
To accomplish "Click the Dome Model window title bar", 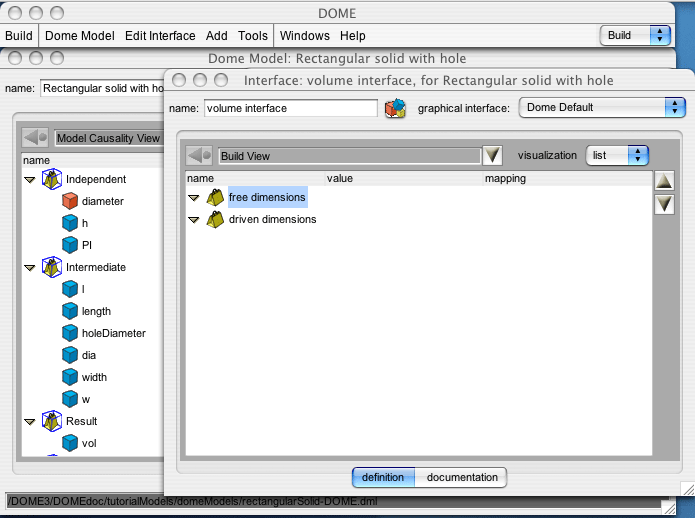I will point(337,58).
